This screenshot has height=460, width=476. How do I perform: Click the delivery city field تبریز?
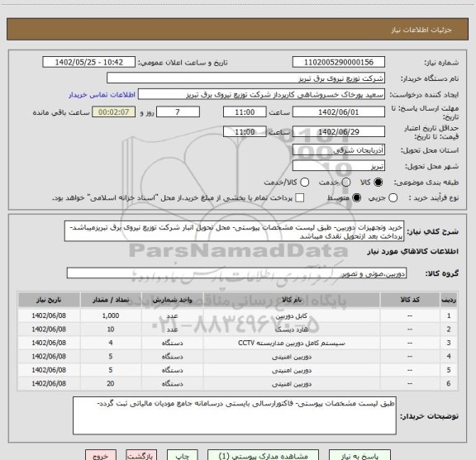[x=339, y=166]
